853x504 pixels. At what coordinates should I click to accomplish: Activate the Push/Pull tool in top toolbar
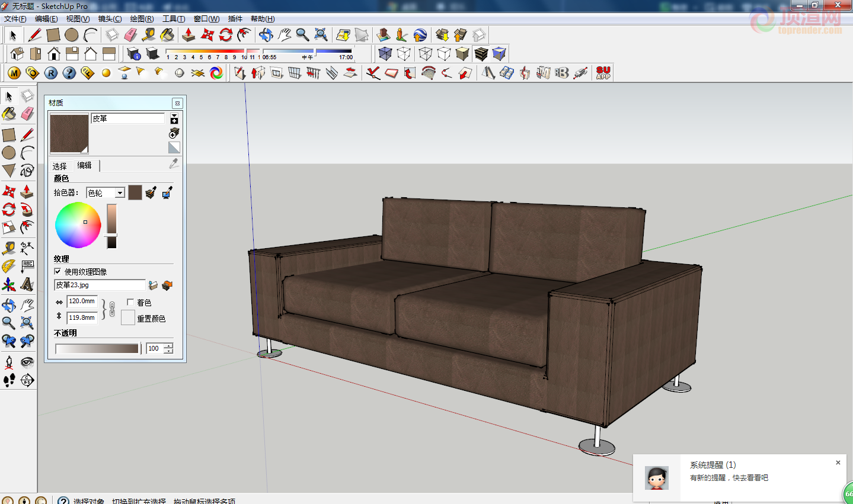tap(189, 35)
